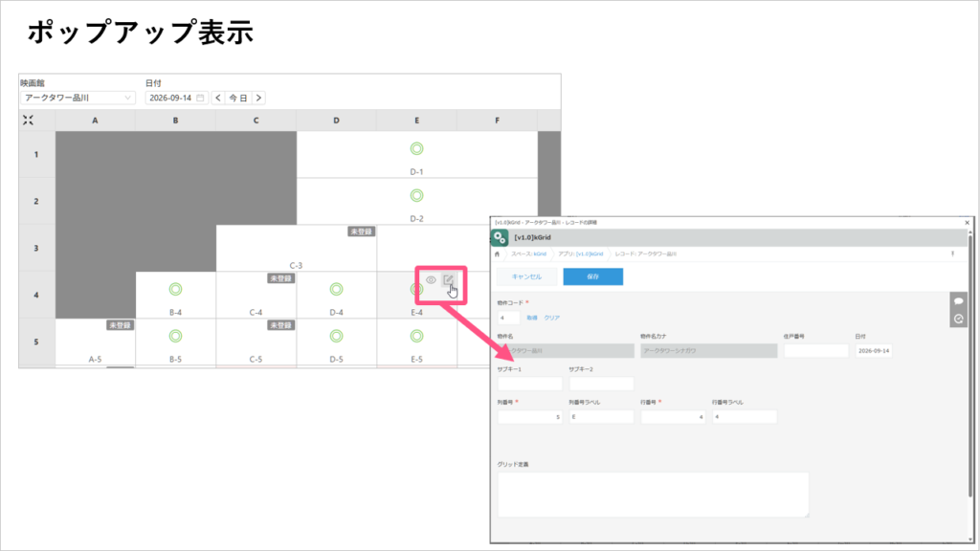The height and width of the screenshot is (551, 980).
Task: Select column header A
Action: pos(95,120)
